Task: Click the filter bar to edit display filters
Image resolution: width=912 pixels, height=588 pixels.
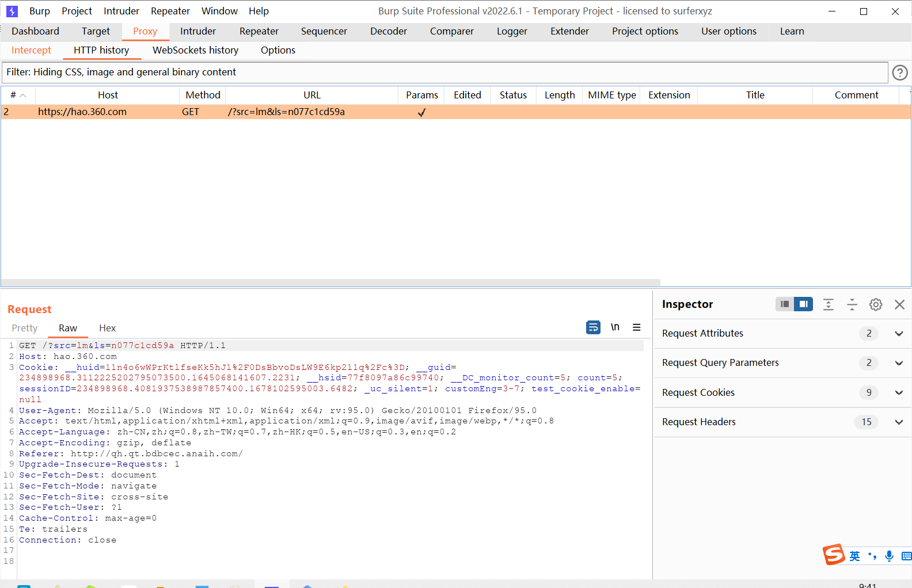Action: pyautogui.click(x=444, y=72)
